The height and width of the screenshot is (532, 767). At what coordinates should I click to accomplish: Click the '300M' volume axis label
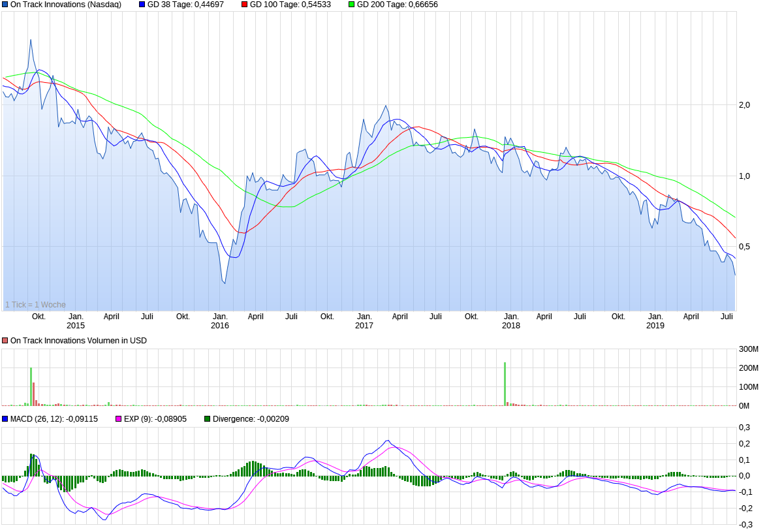(749, 349)
